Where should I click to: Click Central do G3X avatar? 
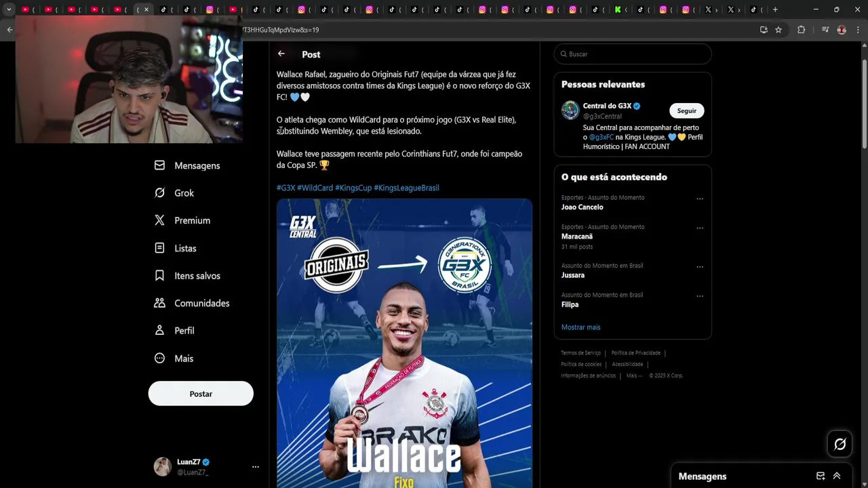570,110
